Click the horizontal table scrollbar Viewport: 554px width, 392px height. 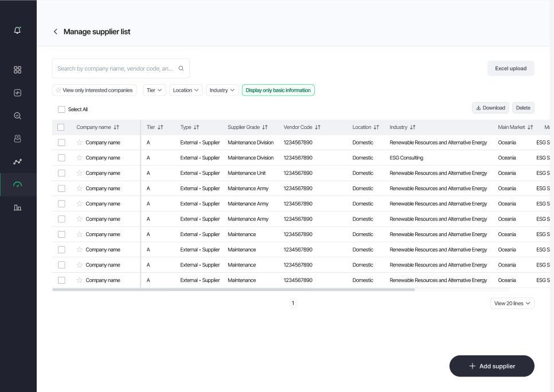coord(233,289)
